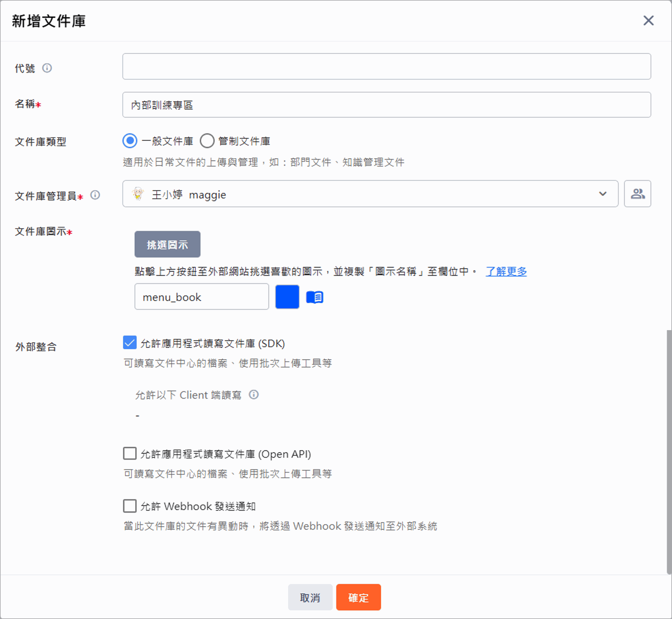Click the info icon next to 允許以下 Client 端讀寫

point(254,395)
